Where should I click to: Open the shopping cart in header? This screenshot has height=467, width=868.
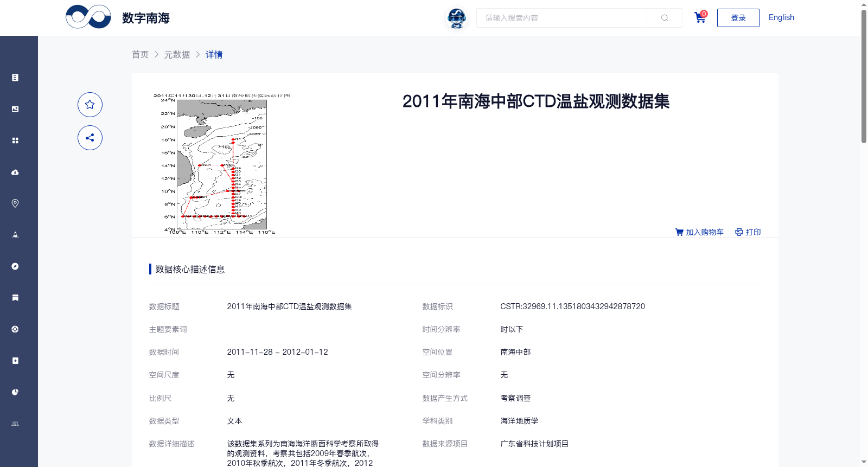(x=700, y=17)
